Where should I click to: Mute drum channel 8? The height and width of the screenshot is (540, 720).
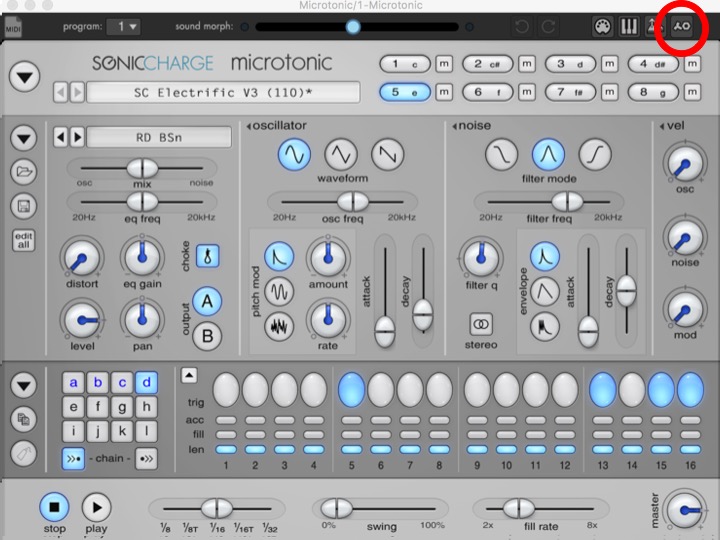692,92
